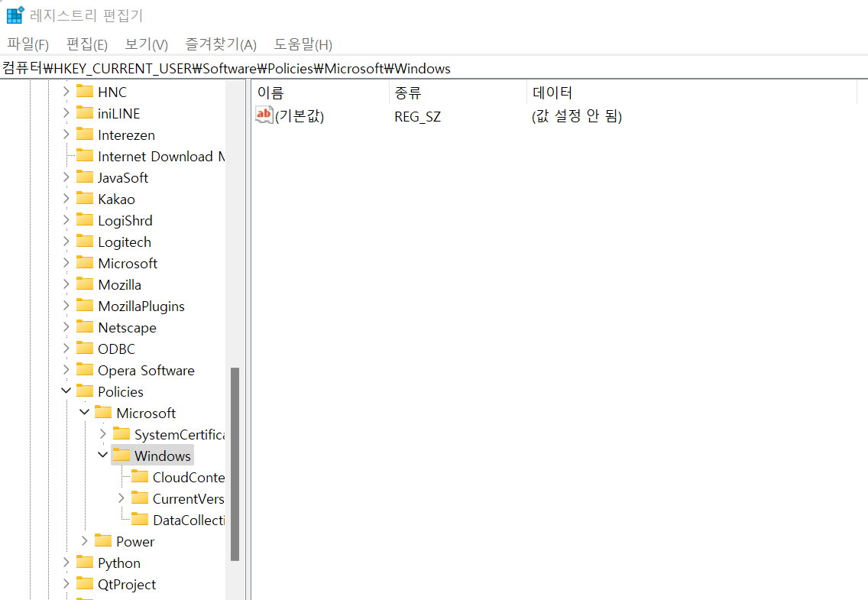Expand the CurrentVersion key

tap(121, 498)
